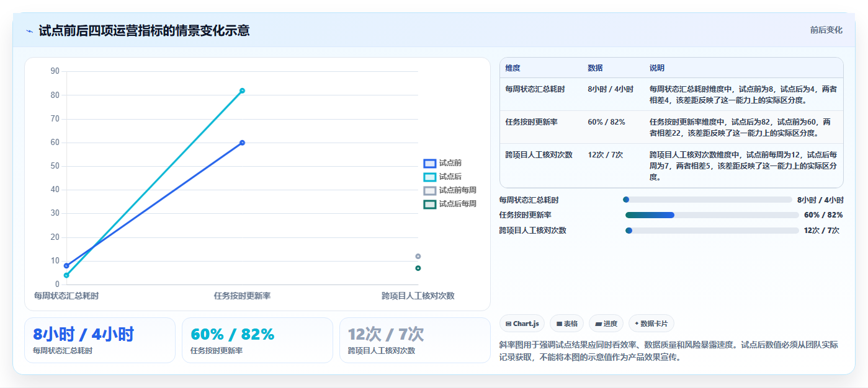Image resolution: width=868 pixels, height=388 pixels.
Task: Click the 数据 column header
Action: [595, 68]
